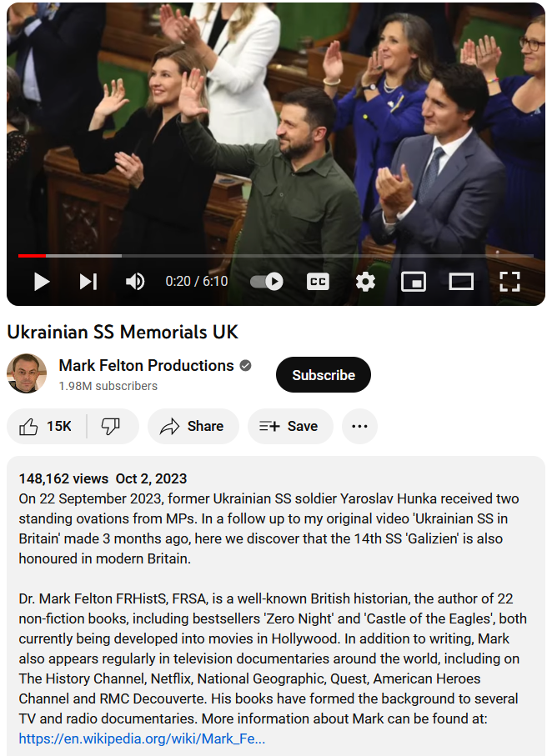Click the video timestamp 0:20 / 6:10
Image resolution: width=552 pixels, height=756 pixels.
pos(196,282)
